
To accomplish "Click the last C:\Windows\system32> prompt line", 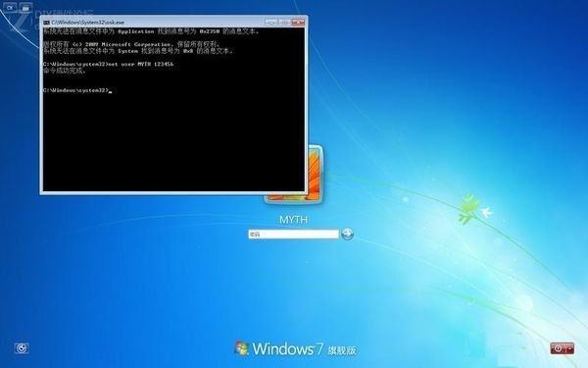I will pyautogui.click(x=77, y=90).
